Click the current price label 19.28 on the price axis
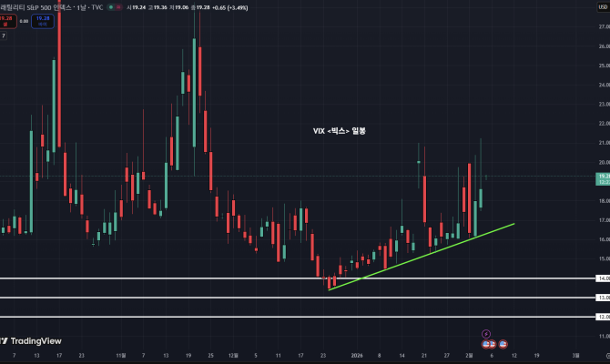 coord(602,176)
